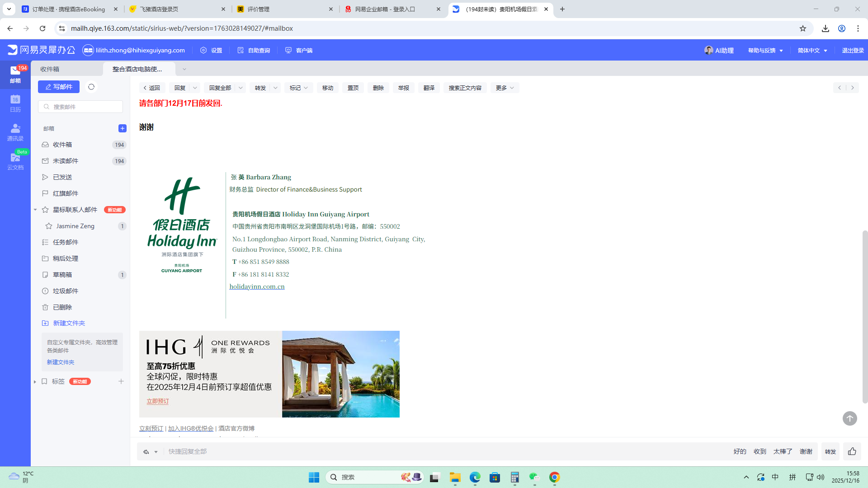Expand the Reply dropdown arrow

[195, 88]
